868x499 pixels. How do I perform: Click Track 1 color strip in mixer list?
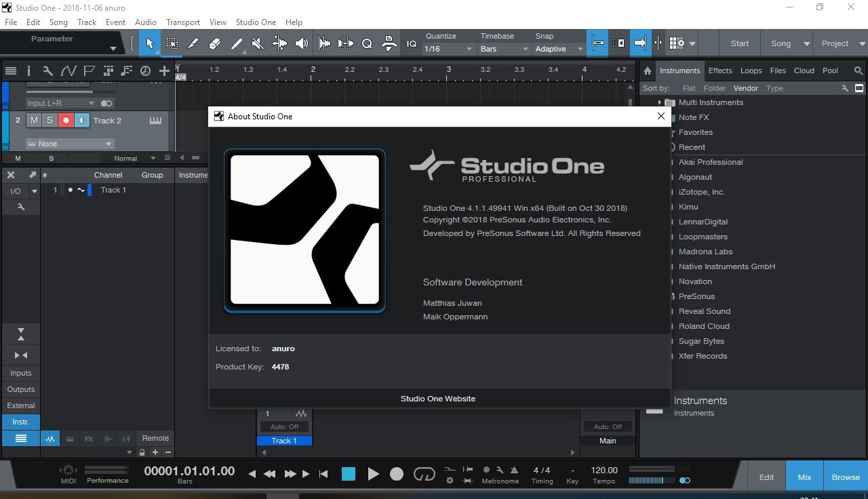click(90, 190)
